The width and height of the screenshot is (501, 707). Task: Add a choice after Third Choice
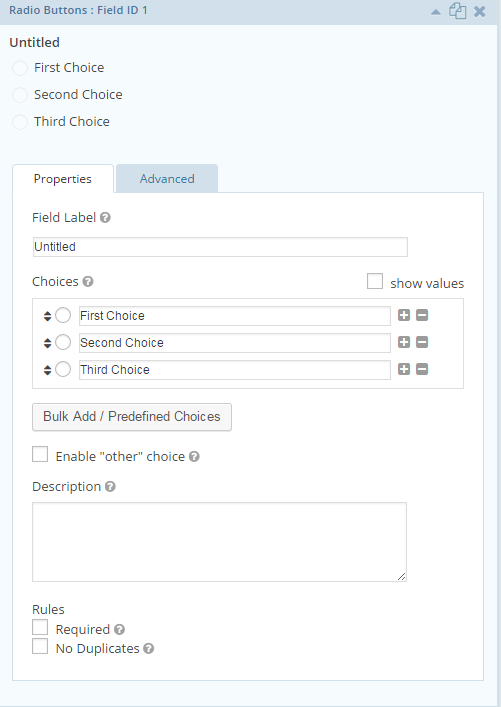point(404,369)
